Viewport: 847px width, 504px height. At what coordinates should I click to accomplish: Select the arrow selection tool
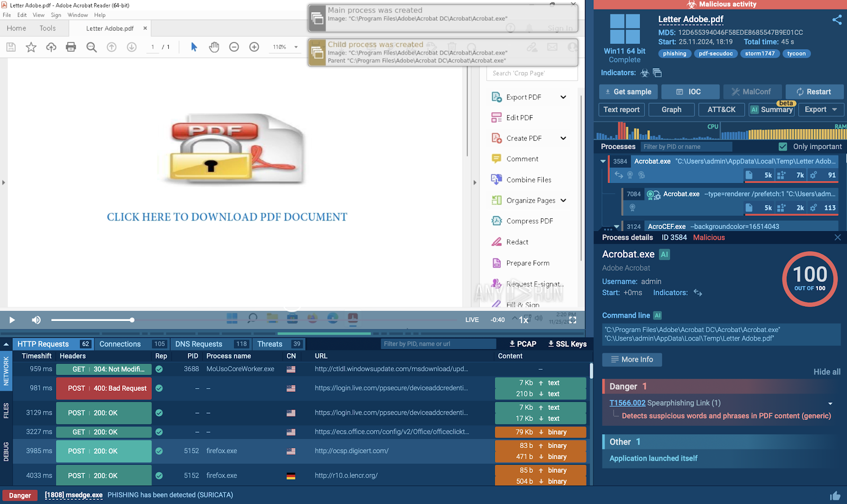click(x=194, y=47)
